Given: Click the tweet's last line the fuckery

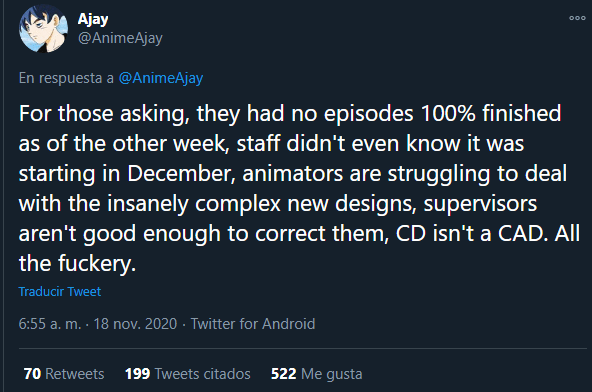Looking at the screenshot, I should [x=77, y=263].
